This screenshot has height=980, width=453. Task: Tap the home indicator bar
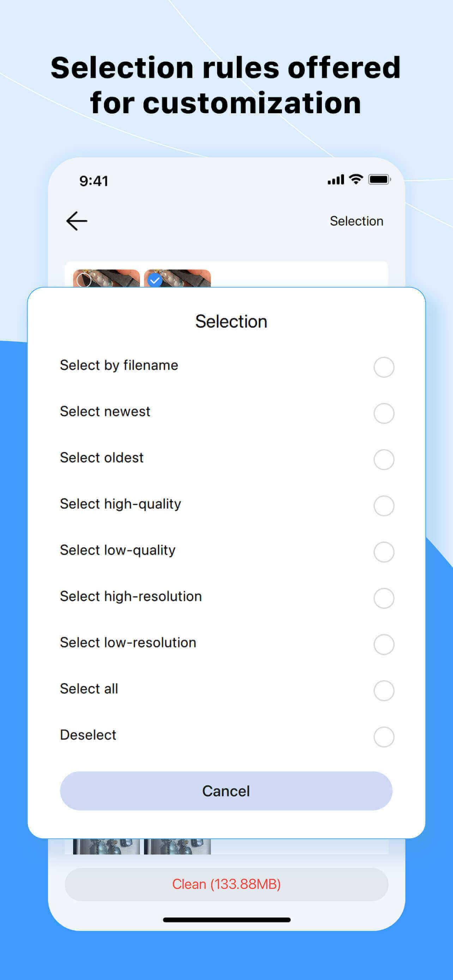tap(226, 920)
